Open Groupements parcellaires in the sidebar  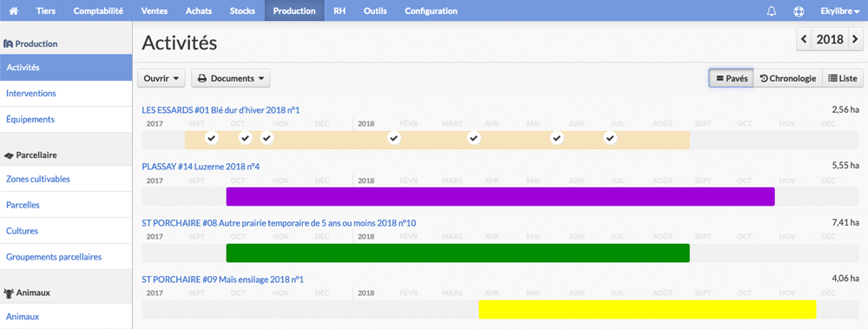[x=66, y=257]
